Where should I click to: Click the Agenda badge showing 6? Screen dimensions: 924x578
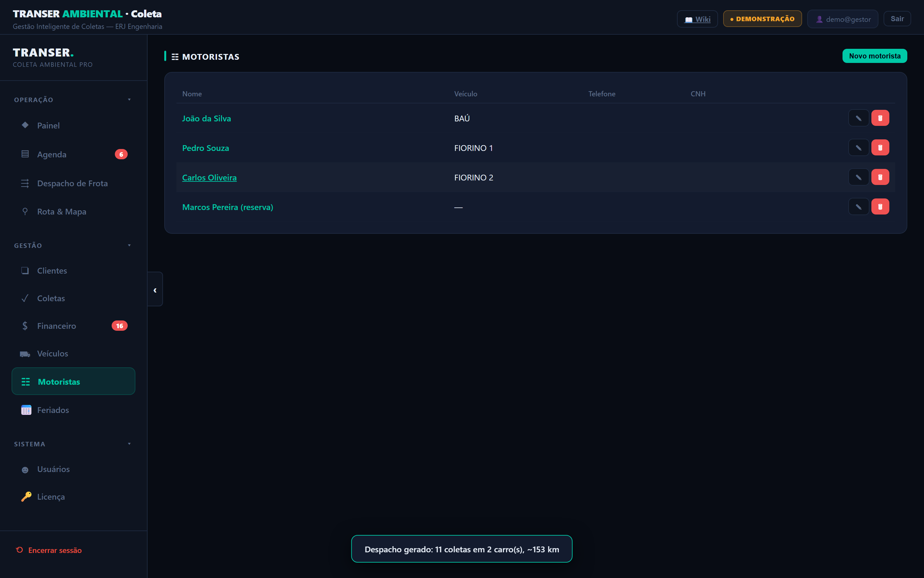click(x=121, y=154)
